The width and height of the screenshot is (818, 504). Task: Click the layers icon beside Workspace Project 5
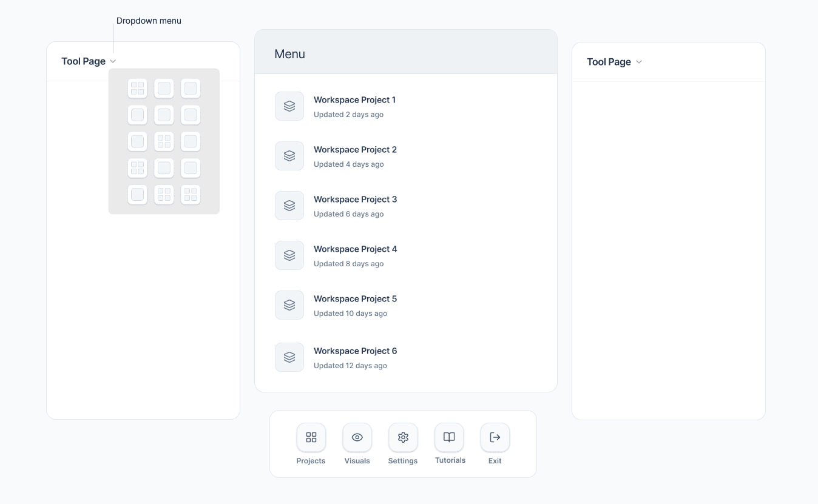click(x=289, y=305)
